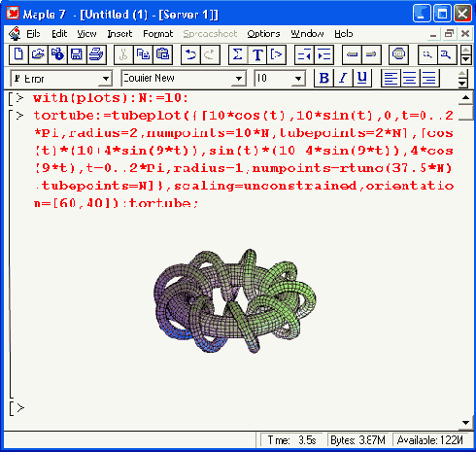Toggle Bold formatting
Viewport: 476px width, 452px height.
[323, 78]
